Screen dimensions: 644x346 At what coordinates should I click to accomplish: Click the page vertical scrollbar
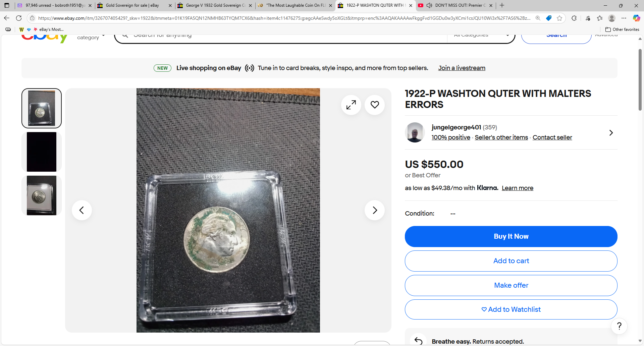[x=640, y=80]
